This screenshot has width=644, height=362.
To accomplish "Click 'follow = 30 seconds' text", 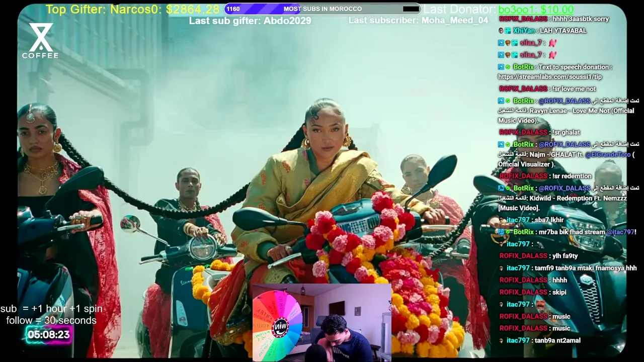I will [51, 320].
